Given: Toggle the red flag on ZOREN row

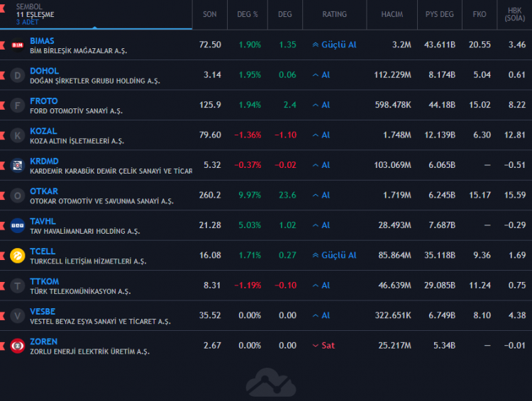Looking at the screenshot, I should pos(2,346).
